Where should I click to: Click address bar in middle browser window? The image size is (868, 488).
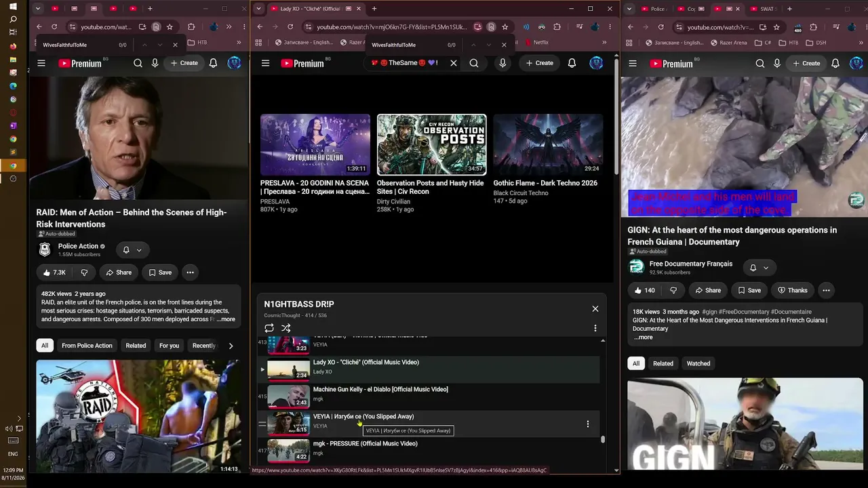392,27
